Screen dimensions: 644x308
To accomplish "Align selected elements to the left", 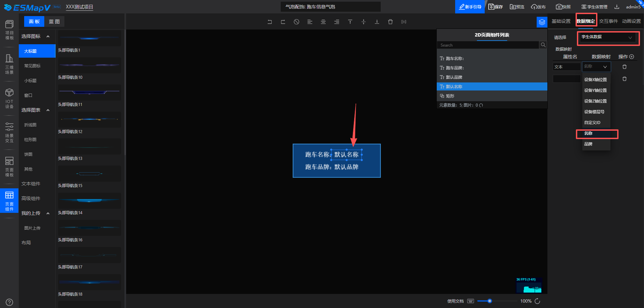I will point(310,22).
